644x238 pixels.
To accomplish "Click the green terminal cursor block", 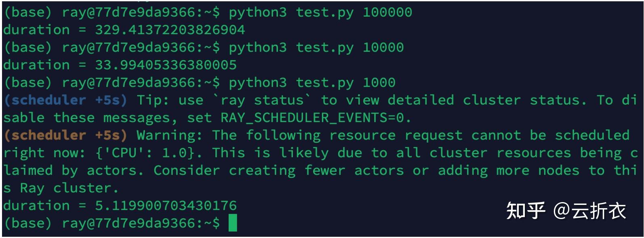I will point(233,223).
